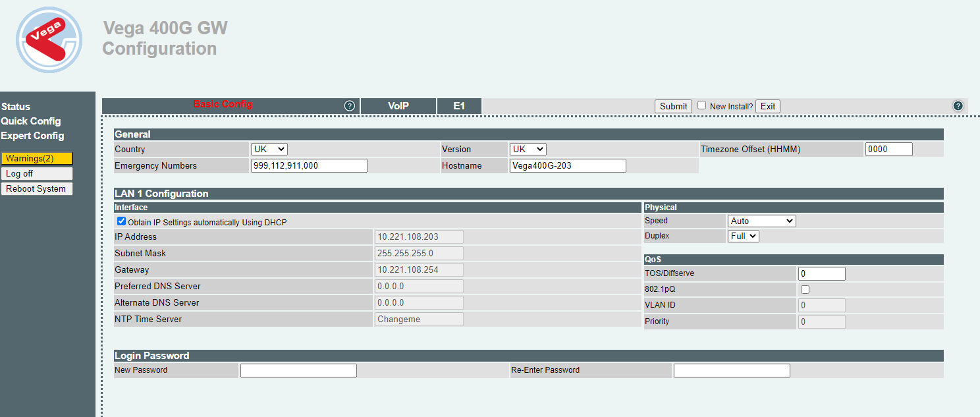Click the Submit button
The image size is (980, 417).
pos(673,106)
